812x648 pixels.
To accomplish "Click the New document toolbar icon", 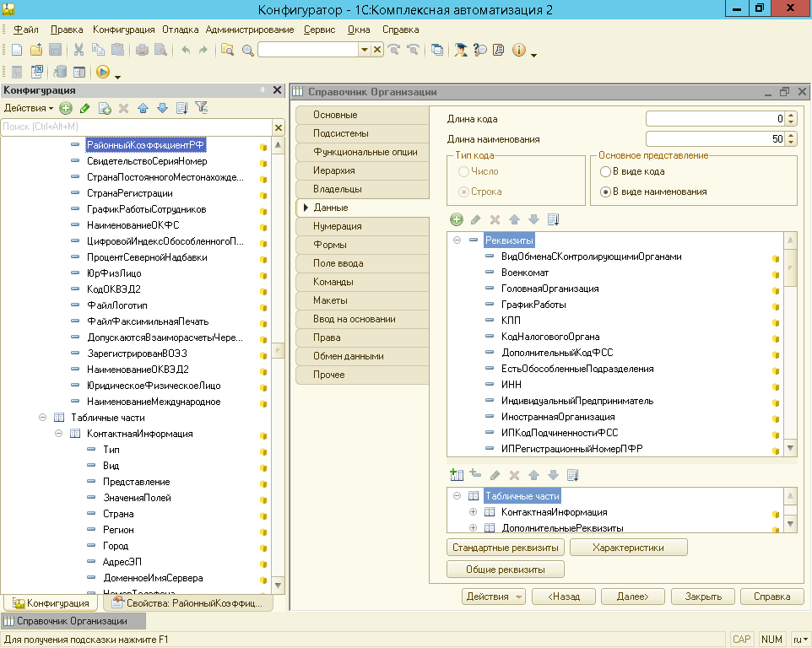I will 17,50.
